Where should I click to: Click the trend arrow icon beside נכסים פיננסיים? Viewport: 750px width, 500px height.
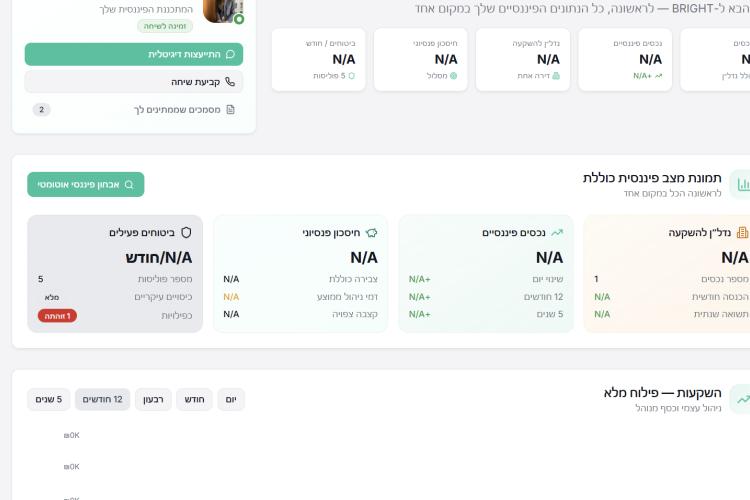557,232
